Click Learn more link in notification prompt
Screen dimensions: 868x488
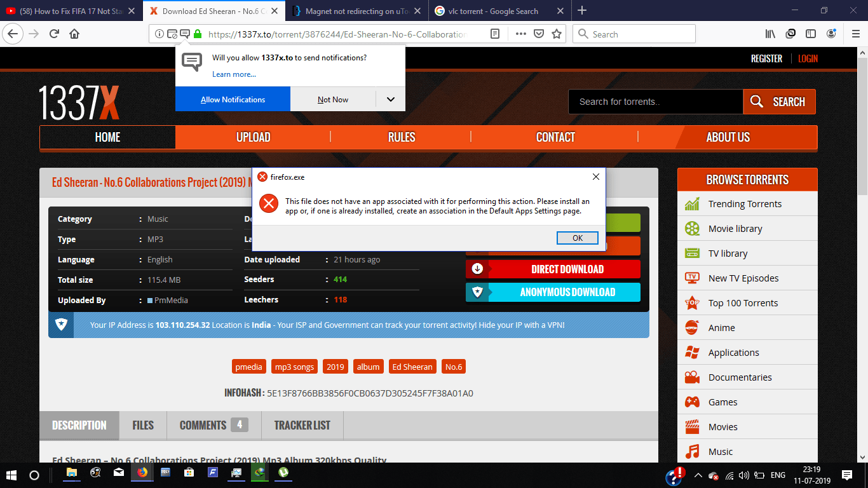(234, 74)
